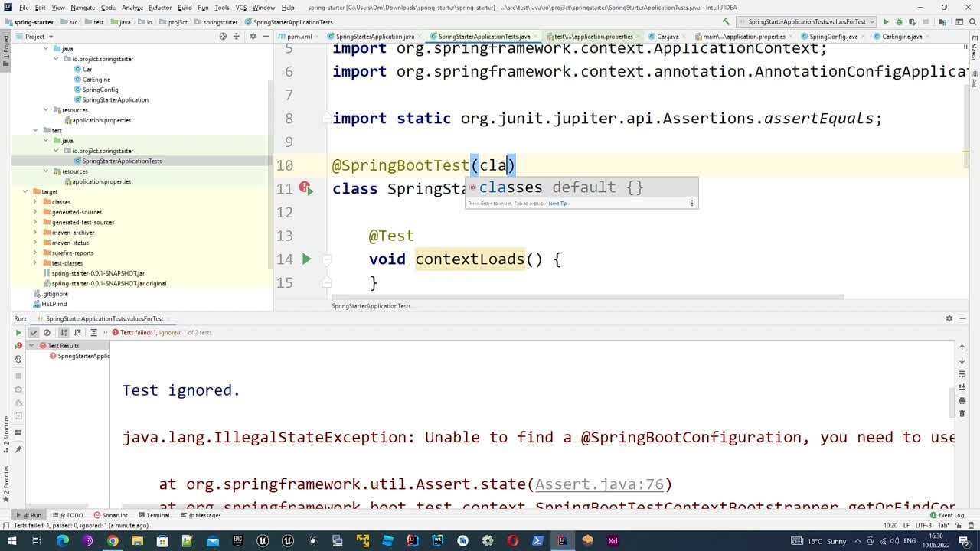Open Project panel settings gear
Image resolution: width=980 pixels, height=551 pixels.
pos(249,36)
